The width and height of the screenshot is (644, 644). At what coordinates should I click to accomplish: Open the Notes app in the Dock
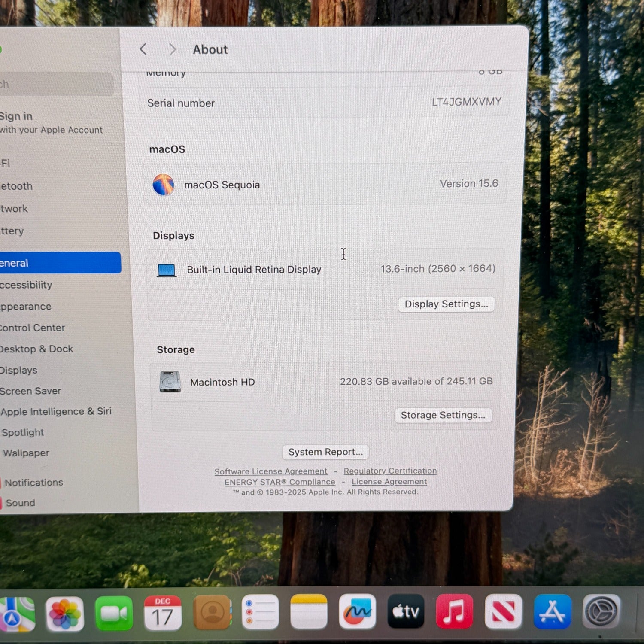coord(309,611)
